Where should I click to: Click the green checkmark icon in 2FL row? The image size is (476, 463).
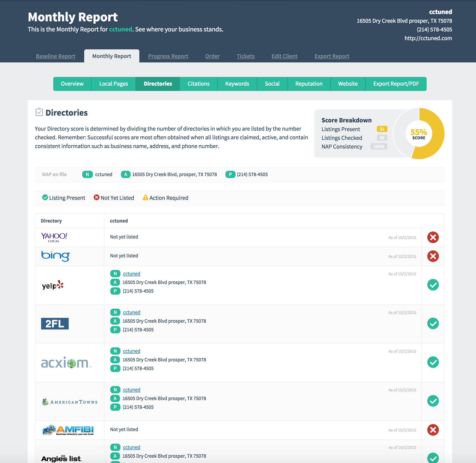point(433,323)
